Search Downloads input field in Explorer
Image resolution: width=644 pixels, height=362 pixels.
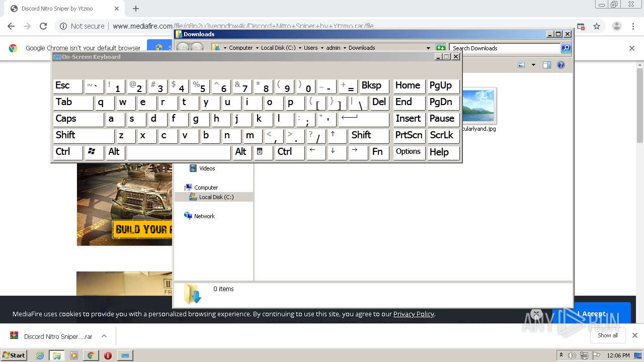[x=505, y=48]
